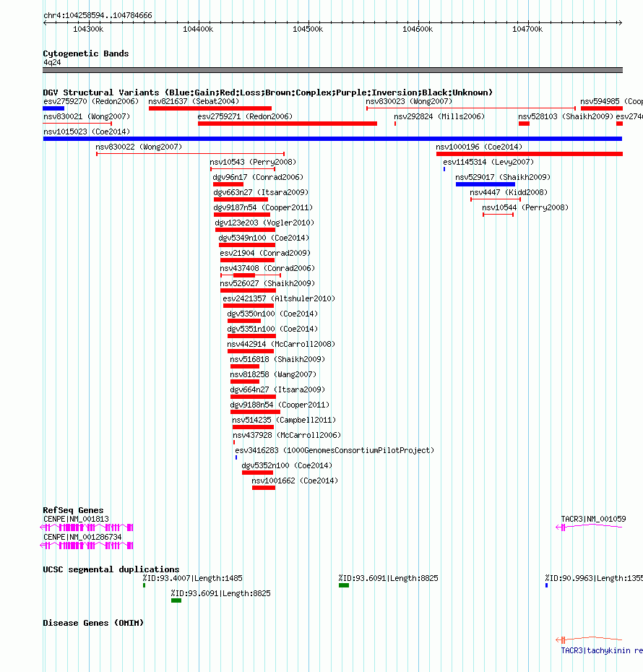Click the blue nsv529017 (Shaikh2009) gain bar
Image resolution: width=643 pixels, height=672 pixels.
(x=486, y=184)
